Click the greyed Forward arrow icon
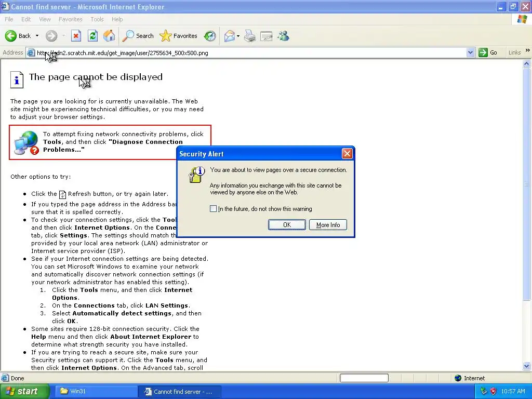532x399 pixels. click(x=51, y=36)
